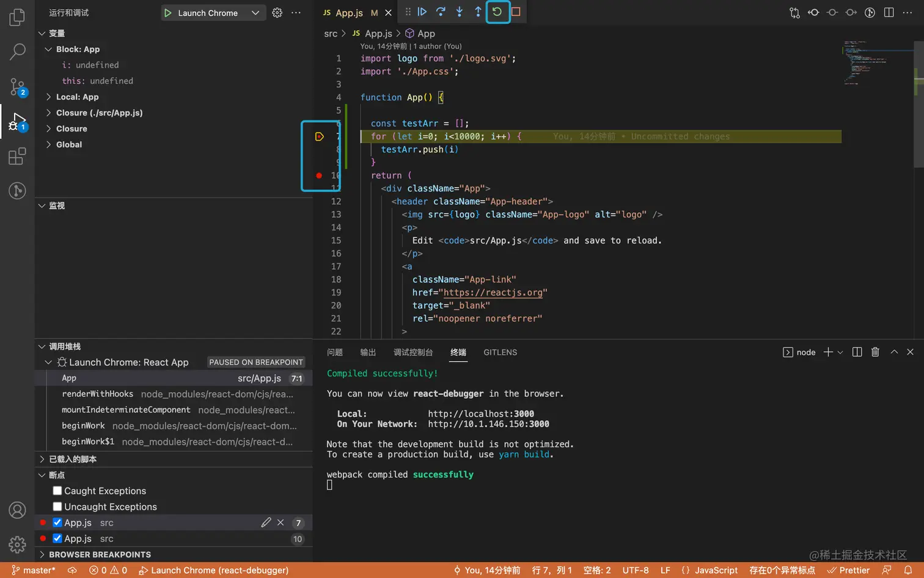
Task: Click the Step Into debug icon
Action: coord(460,12)
